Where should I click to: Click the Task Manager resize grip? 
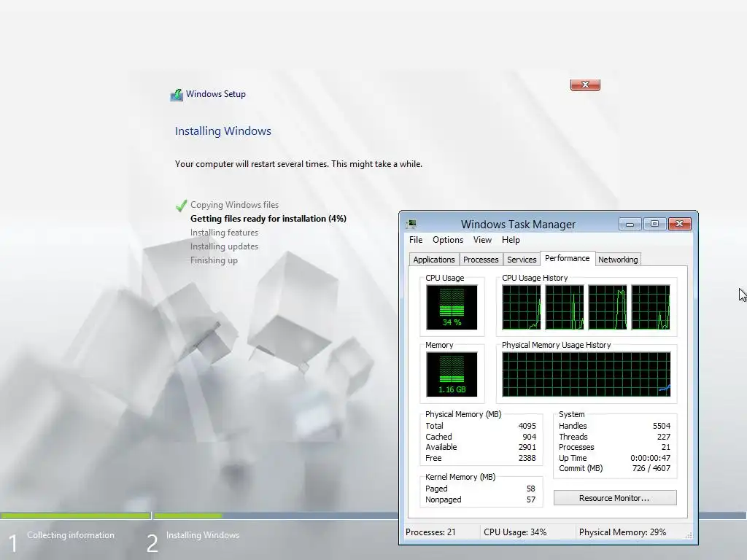[689, 535]
